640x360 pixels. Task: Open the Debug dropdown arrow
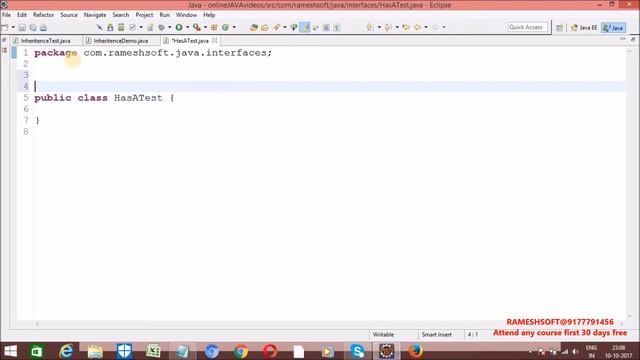pyautogui.click(x=170, y=27)
